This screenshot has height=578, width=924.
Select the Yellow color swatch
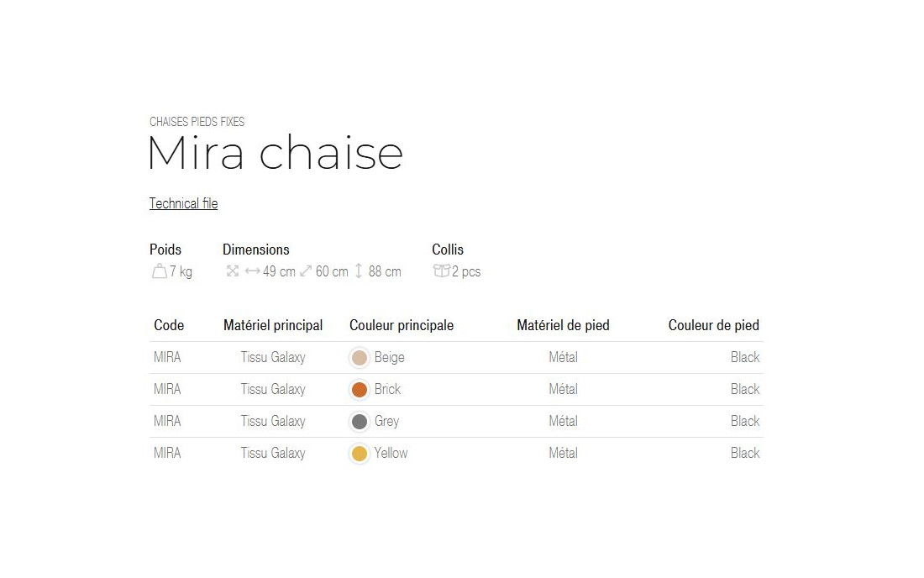[x=360, y=454]
